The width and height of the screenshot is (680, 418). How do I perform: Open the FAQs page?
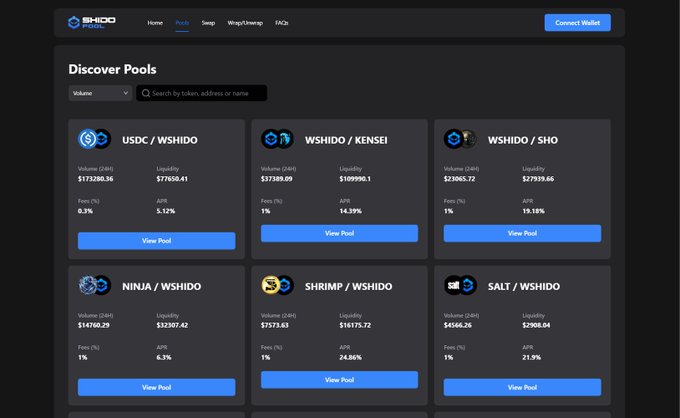(282, 23)
